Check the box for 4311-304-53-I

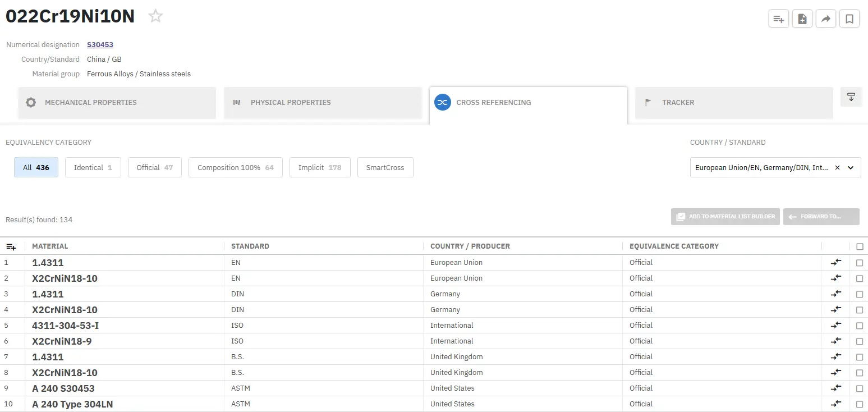860,326
